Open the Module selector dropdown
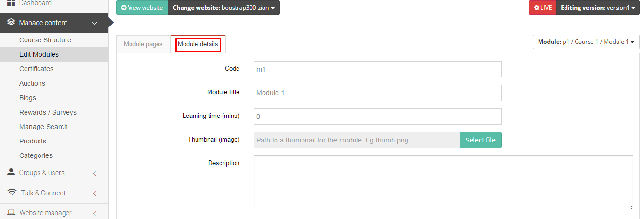644x219 pixels. coord(586,42)
